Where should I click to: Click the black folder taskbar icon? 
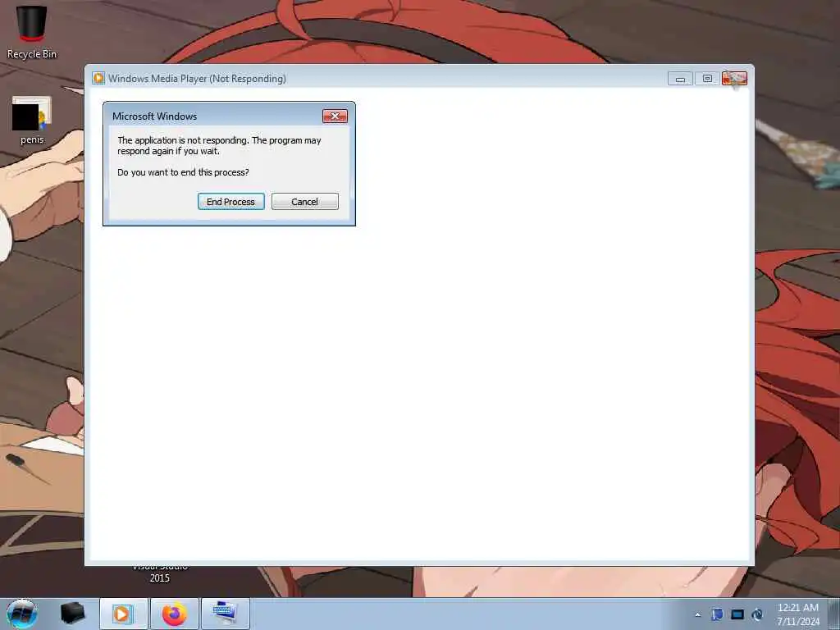tap(72, 614)
